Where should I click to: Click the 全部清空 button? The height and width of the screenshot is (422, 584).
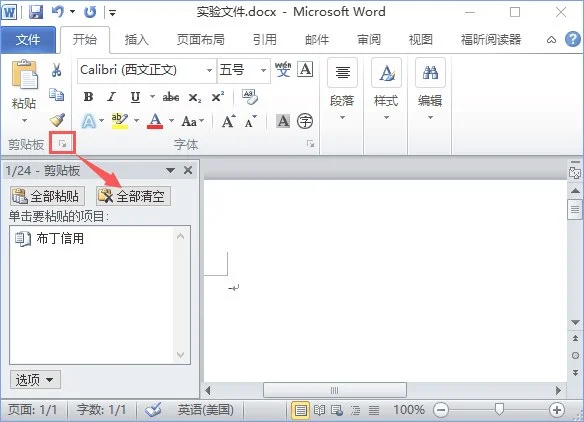tap(133, 196)
